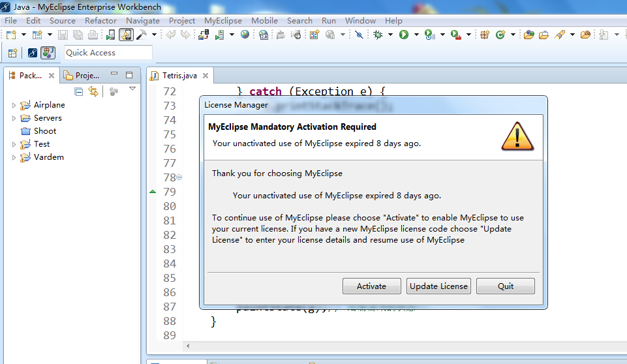Click the Print toolbar icon
This screenshot has height=364, width=627.
pos(93,35)
